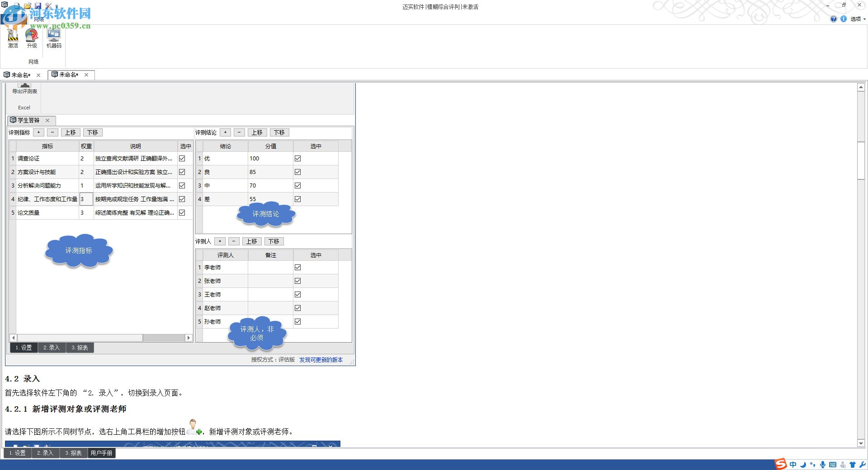Click 下移 button beside 评测指标
This screenshot has height=470, width=868.
click(x=93, y=132)
